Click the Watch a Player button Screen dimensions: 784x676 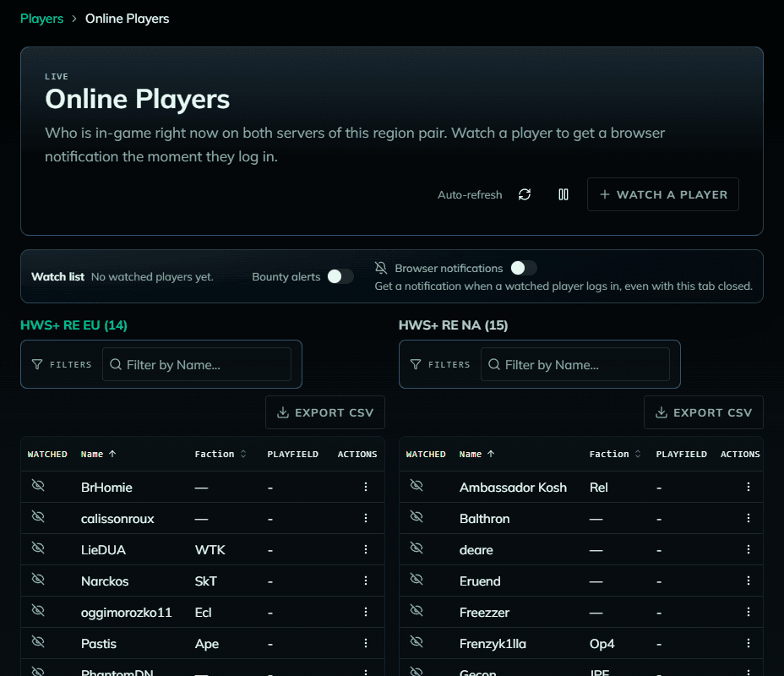pos(662,194)
